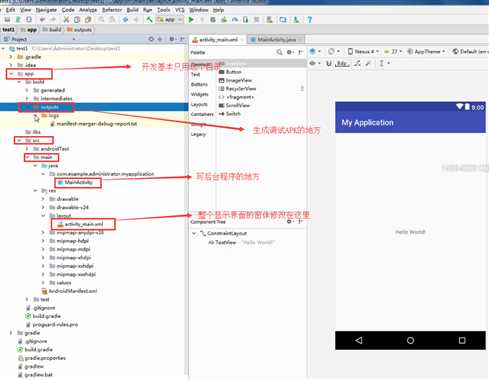Click the green Run app button
489x380 pixels.
[x=191, y=20]
